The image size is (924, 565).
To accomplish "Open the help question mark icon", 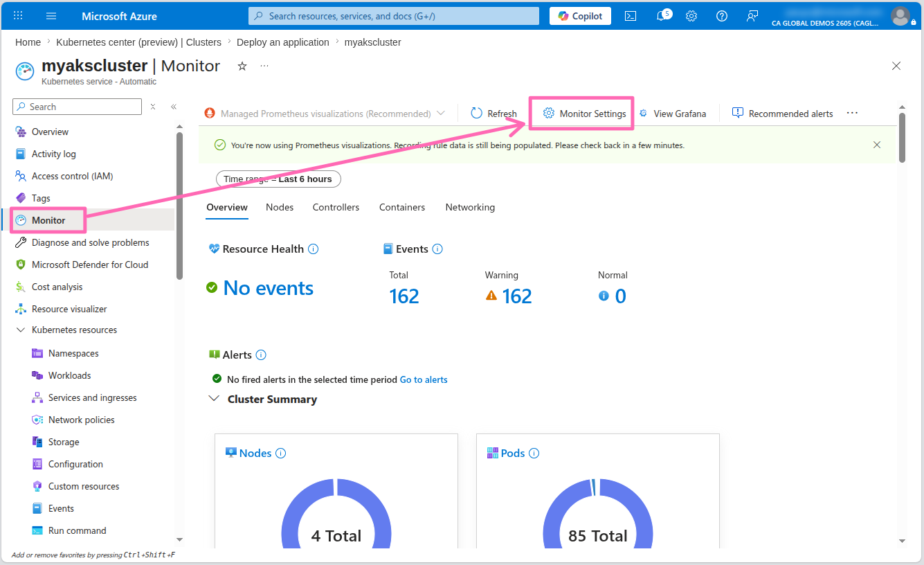I will coord(722,16).
